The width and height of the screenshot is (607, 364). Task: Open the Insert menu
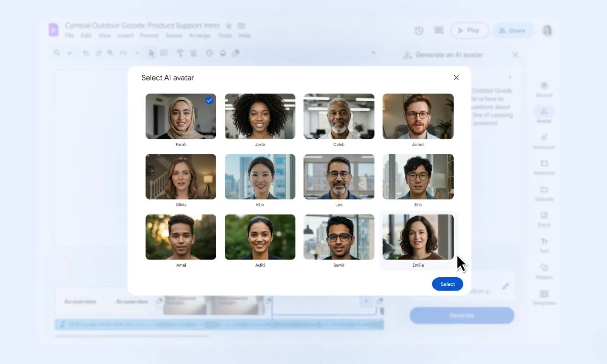(125, 35)
